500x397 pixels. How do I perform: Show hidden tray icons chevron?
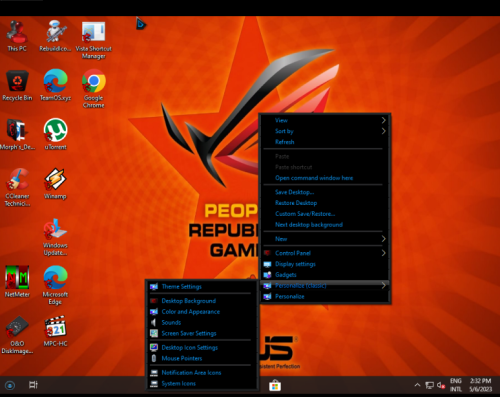pos(417,385)
